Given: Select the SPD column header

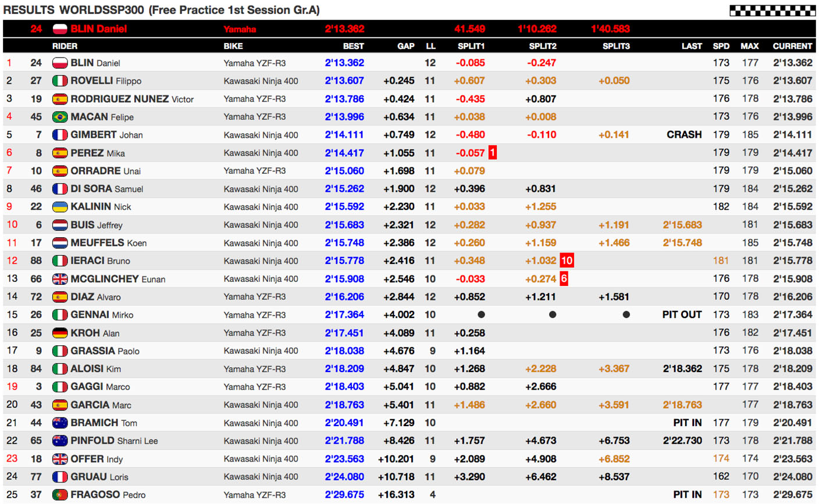Looking at the screenshot, I should [721, 46].
